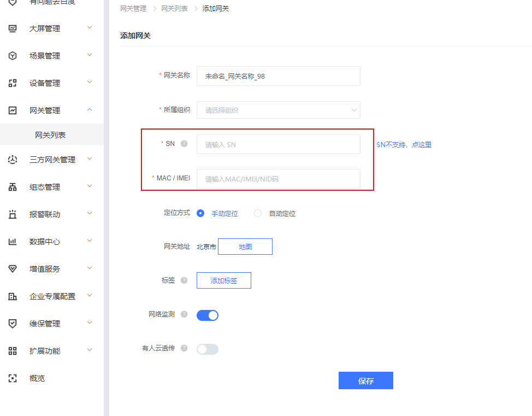Expand the 三方网关管理 menu chevron
The image size is (532, 416).
[x=90, y=159]
